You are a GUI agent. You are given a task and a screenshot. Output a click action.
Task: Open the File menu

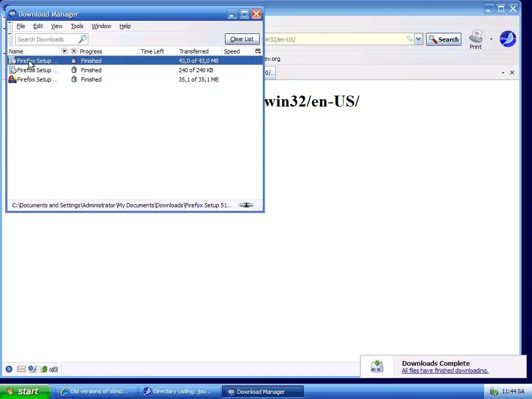(21, 26)
